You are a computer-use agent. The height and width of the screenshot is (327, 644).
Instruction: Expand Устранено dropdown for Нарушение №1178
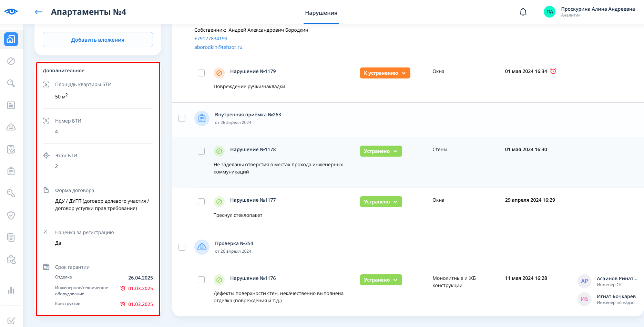[x=381, y=151]
